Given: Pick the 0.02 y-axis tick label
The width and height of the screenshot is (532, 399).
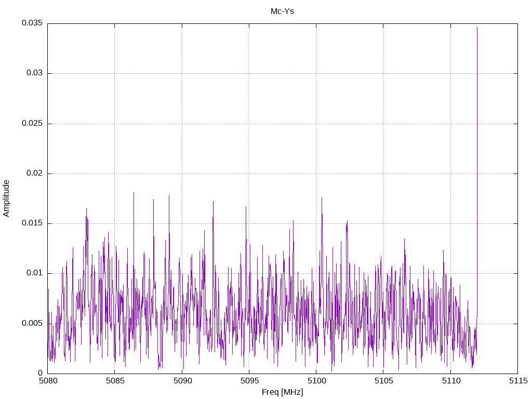Looking at the screenshot, I should (x=34, y=174).
